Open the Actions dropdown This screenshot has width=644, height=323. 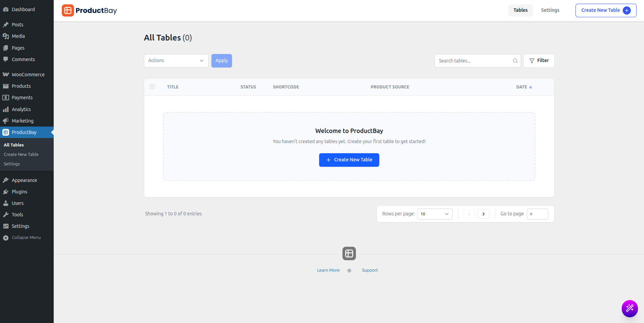(x=176, y=61)
